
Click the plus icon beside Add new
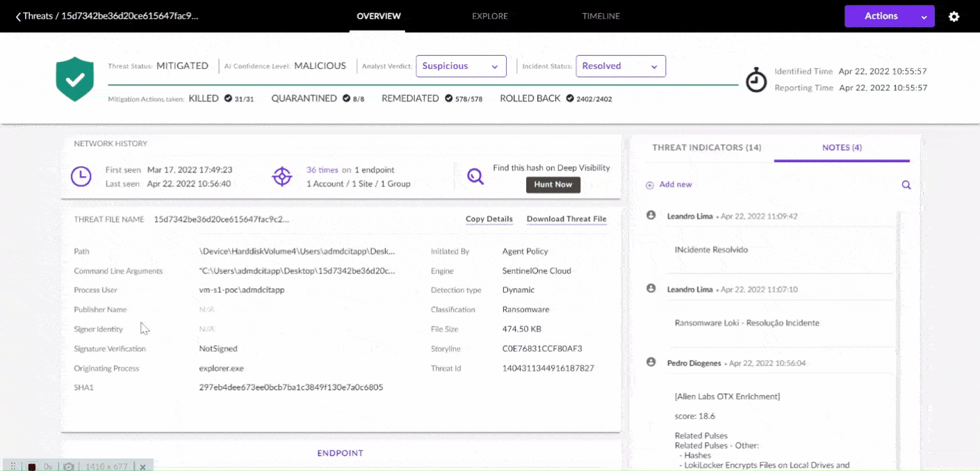(650, 185)
